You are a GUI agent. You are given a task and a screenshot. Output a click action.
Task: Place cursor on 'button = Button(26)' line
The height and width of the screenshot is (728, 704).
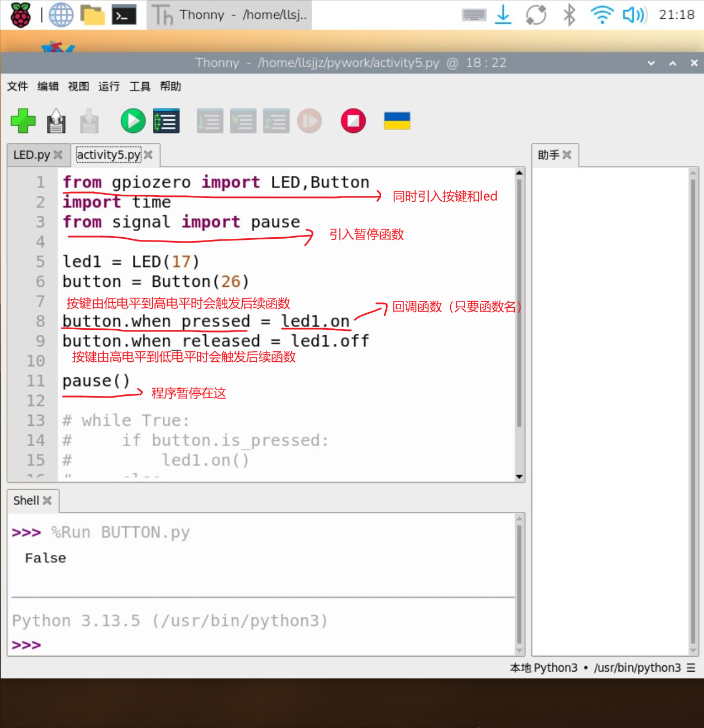[x=156, y=281]
